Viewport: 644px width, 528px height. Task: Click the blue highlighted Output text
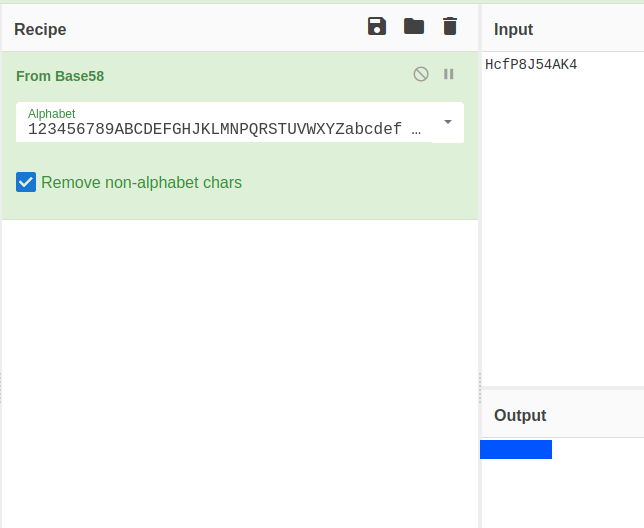(x=516, y=449)
